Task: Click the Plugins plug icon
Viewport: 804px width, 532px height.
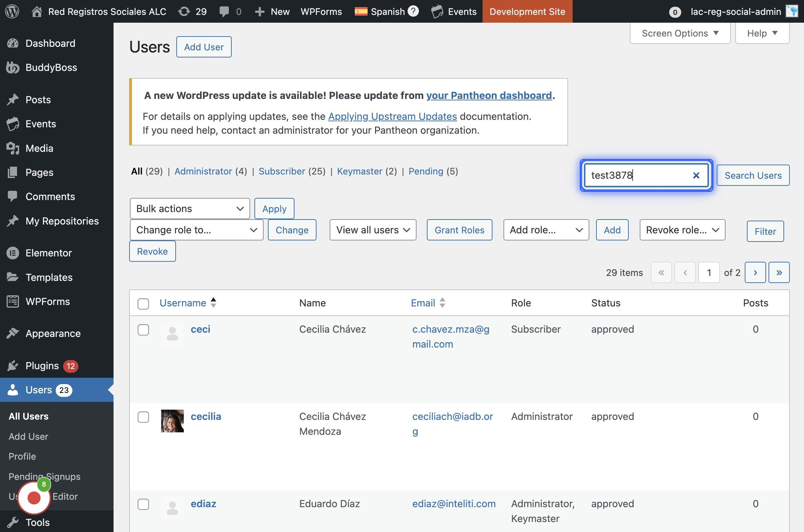Action: pyautogui.click(x=13, y=366)
